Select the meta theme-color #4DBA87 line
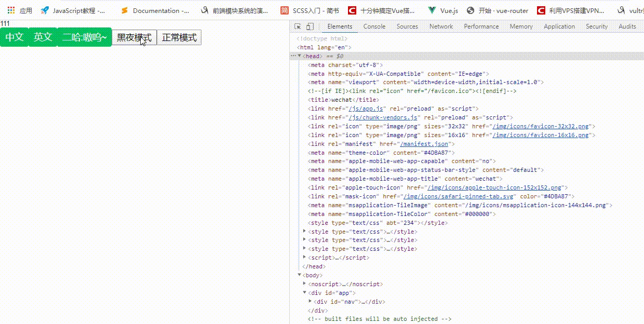Viewport: 644px width, 324px height. [x=381, y=153]
